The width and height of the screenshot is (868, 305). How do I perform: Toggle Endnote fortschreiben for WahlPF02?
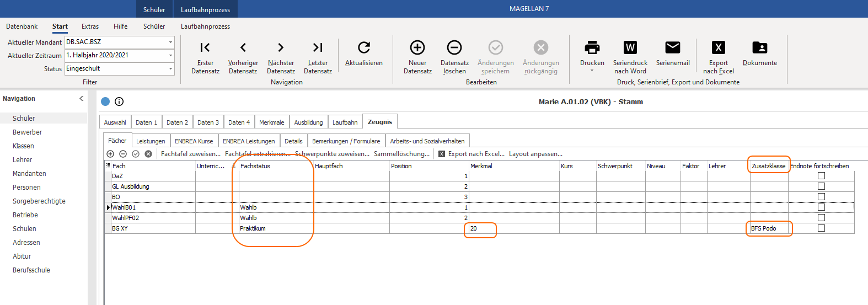point(821,218)
